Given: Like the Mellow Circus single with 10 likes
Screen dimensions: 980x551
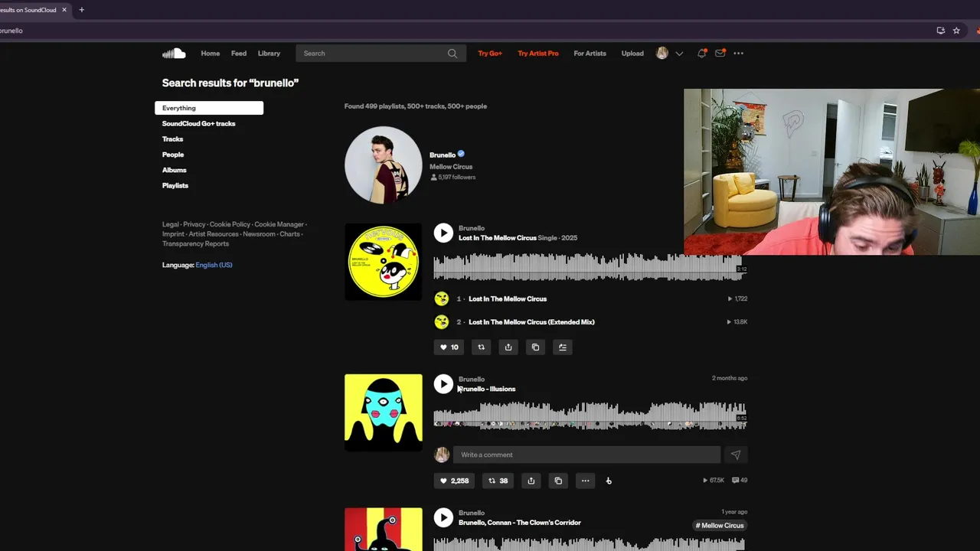Looking at the screenshot, I should [449, 347].
